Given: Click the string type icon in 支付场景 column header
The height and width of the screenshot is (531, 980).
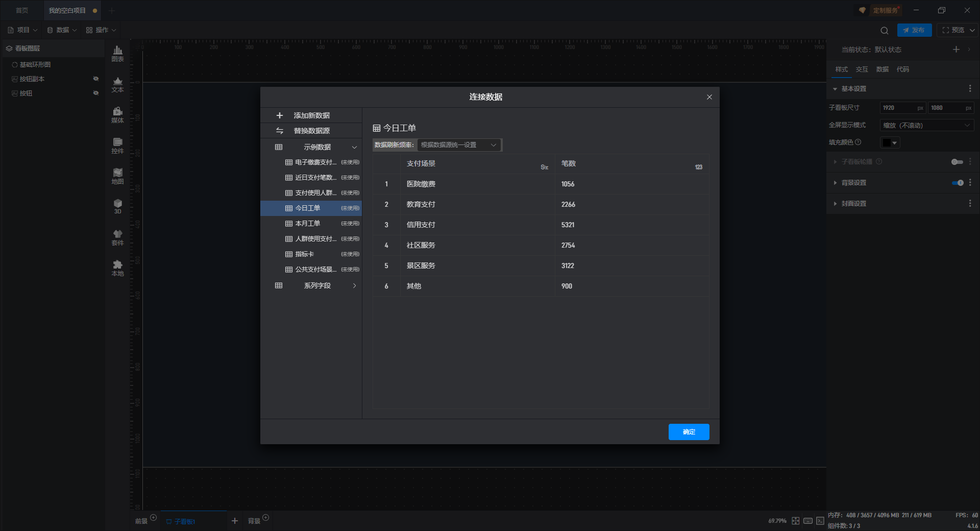Looking at the screenshot, I should [545, 167].
